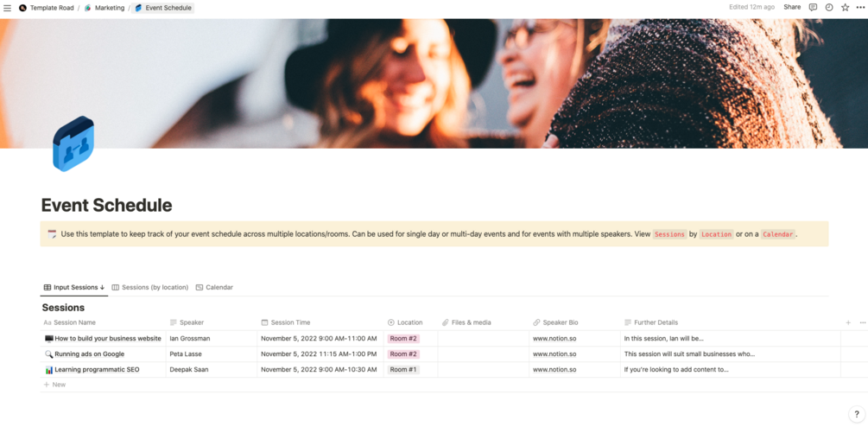Open the page options three-dot menu
Viewport: 868px width, 427px height.
coord(861,7)
